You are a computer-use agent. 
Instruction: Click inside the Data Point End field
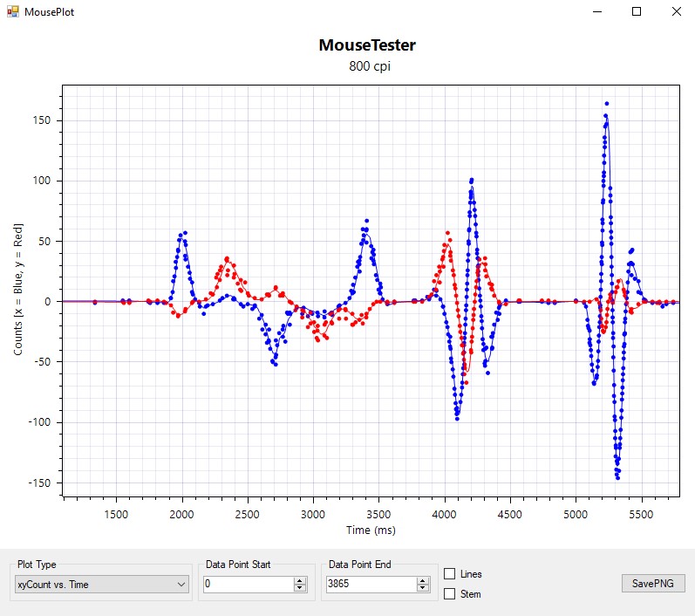(371, 584)
